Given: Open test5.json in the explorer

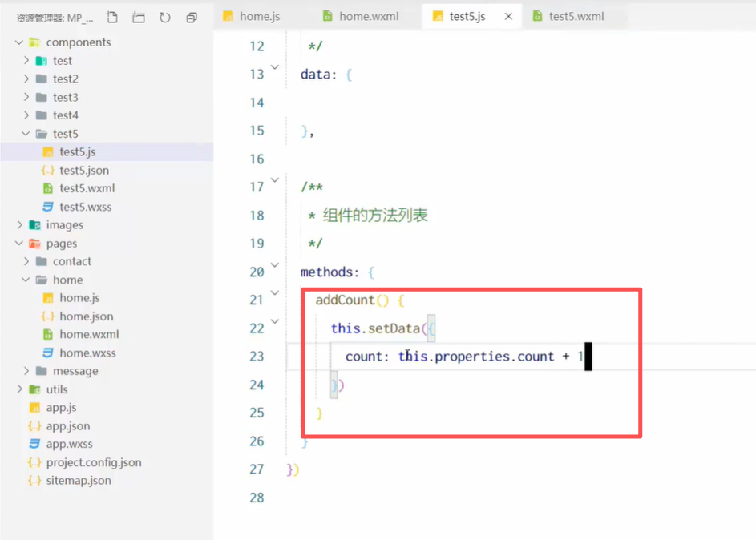Looking at the screenshot, I should 107,170.
